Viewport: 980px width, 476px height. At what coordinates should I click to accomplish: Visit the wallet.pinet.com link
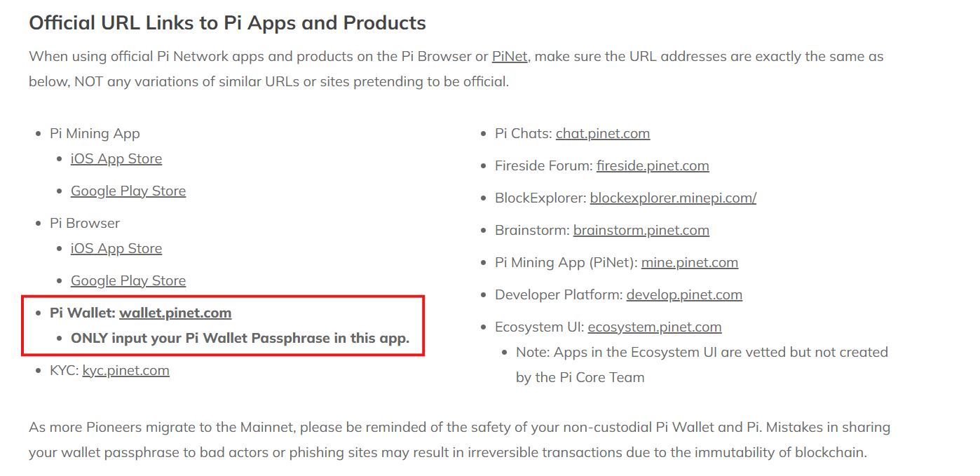coord(175,313)
